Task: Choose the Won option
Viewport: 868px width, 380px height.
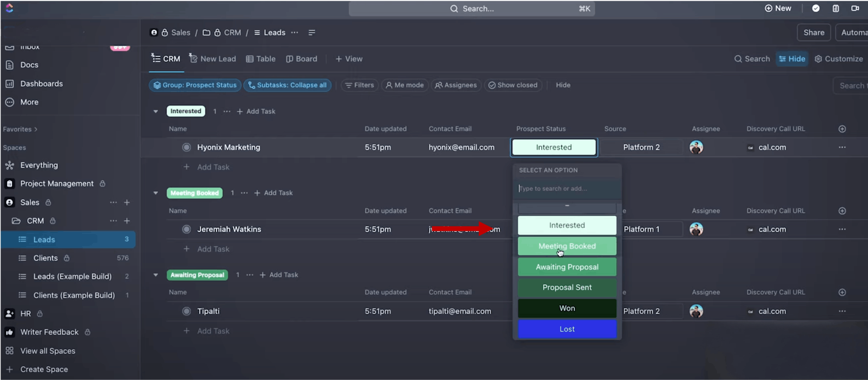Action: [567, 308]
